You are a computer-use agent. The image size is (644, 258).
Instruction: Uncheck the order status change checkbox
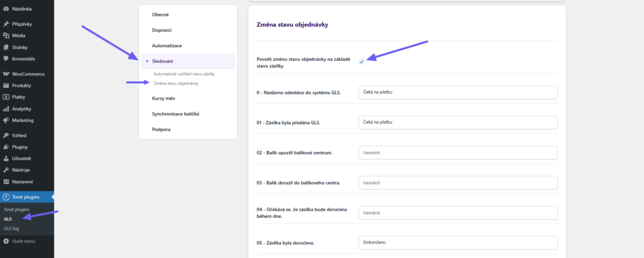click(362, 62)
